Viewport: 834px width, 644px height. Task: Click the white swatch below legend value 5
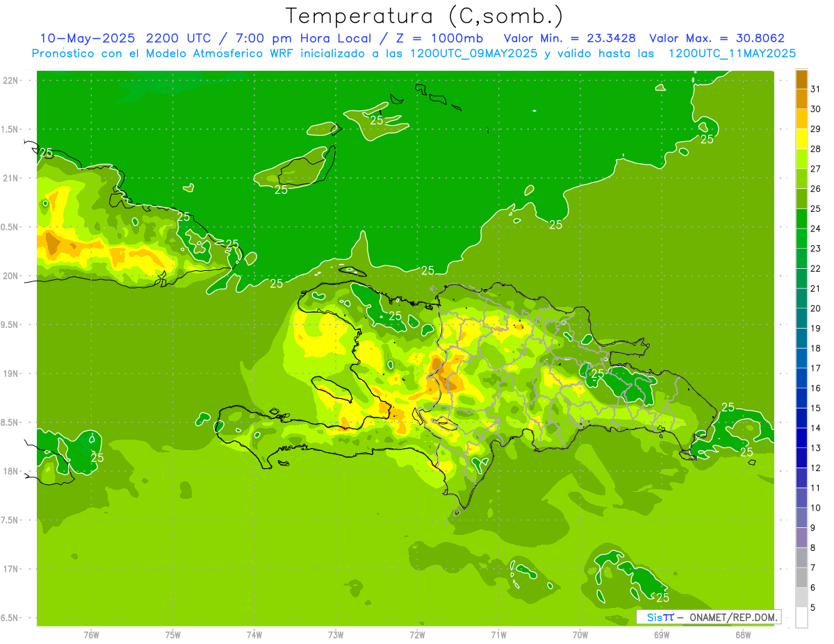coord(801,618)
